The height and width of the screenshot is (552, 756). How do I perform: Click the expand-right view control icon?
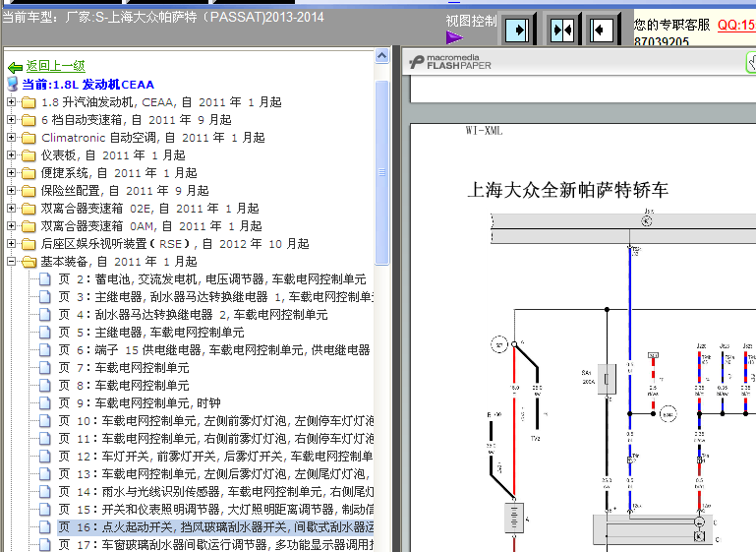[518, 30]
